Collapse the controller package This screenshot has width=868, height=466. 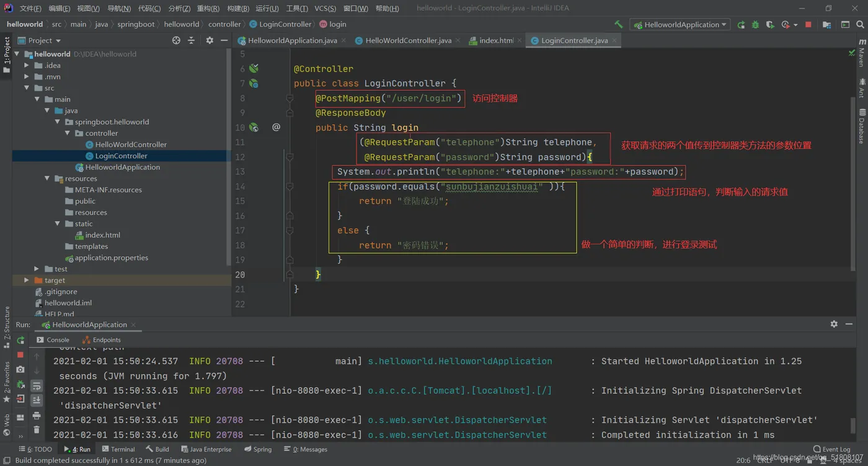click(68, 133)
